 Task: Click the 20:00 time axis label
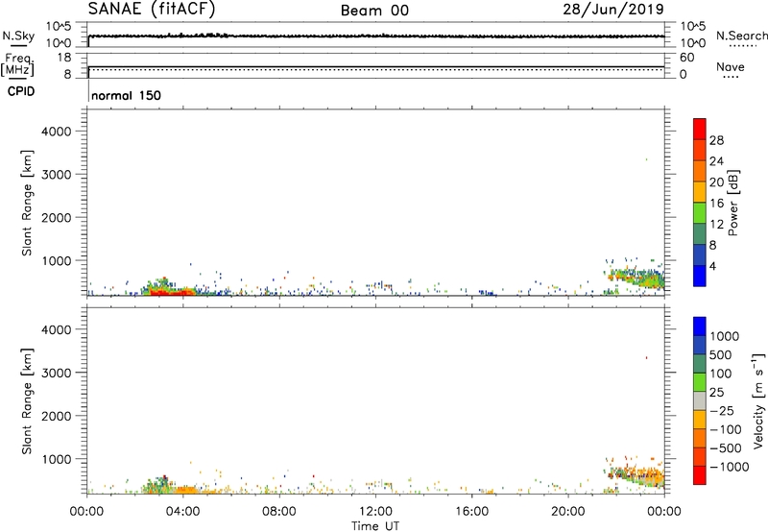click(568, 512)
